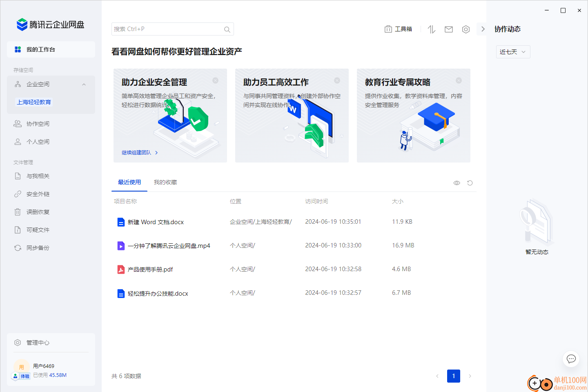Open the mail messages icon
588x392 pixels.
tap(449, 29)
